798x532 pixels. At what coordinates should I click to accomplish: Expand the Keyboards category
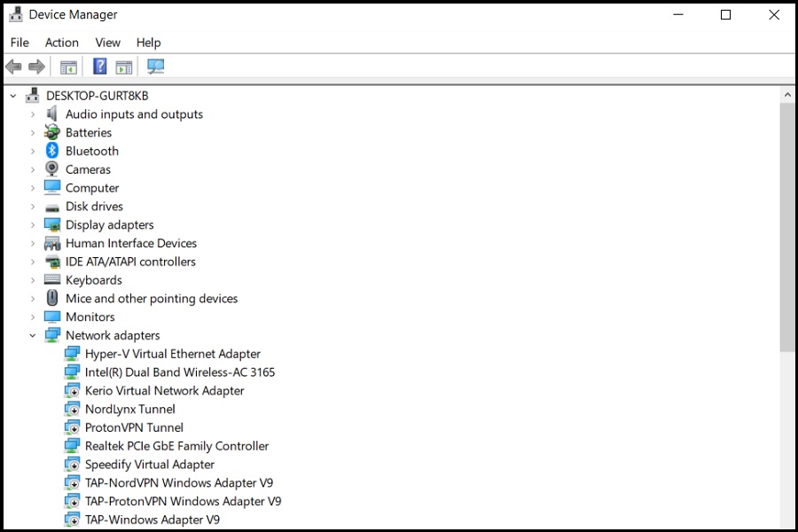tap(34, 279)
